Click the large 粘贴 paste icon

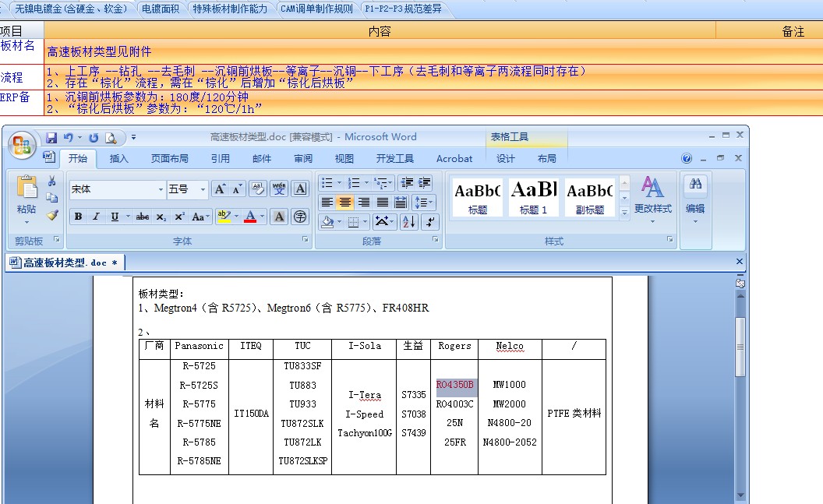pos(26,188)
